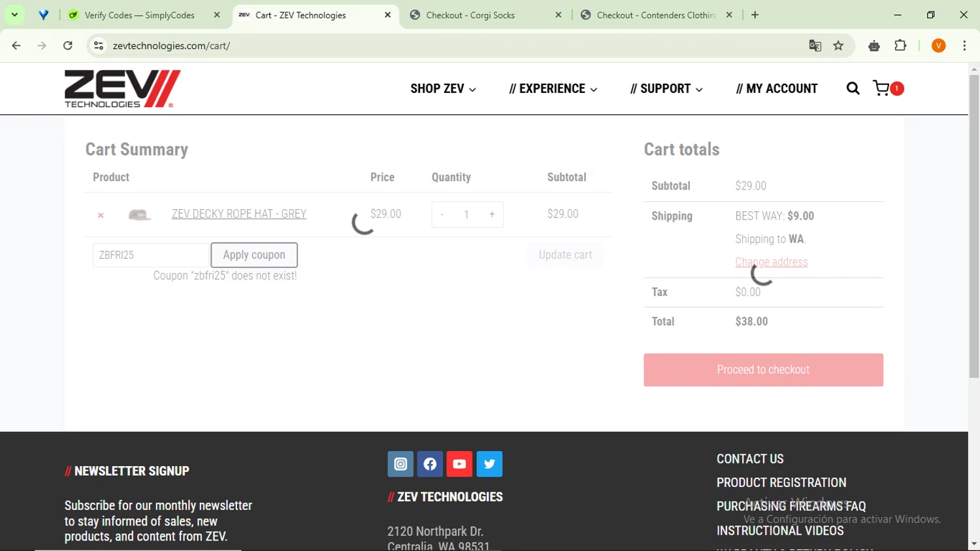Visit ZEV Instagram page

(x=400, y=464)
